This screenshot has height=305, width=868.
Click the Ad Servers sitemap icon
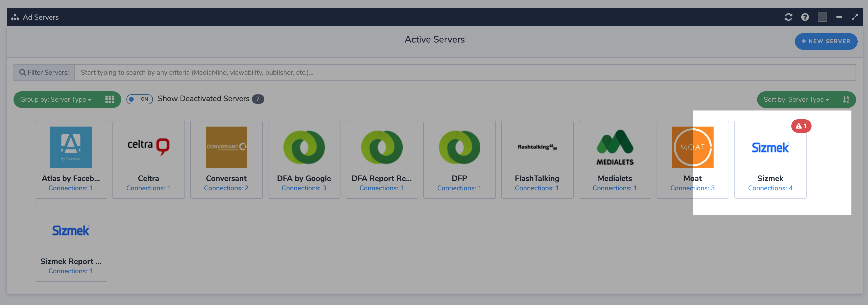click(x=15, y=17)
